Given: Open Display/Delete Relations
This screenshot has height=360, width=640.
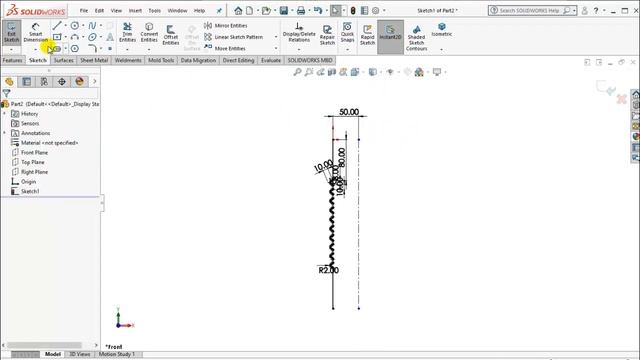Looking at the screenshot, I should point(299,32).
